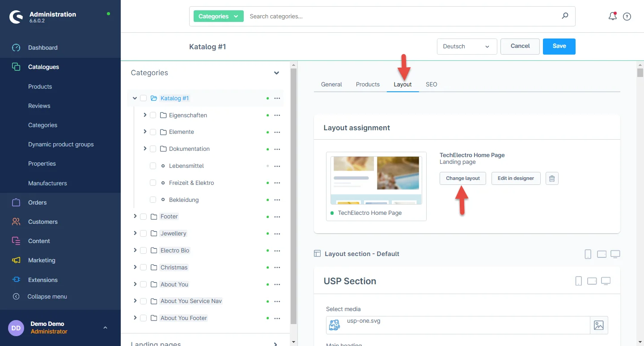Select mobile view icon in USP Section
Image resolution: width=644 pixels, height=346 pixels.
click(x=578, y=281)
